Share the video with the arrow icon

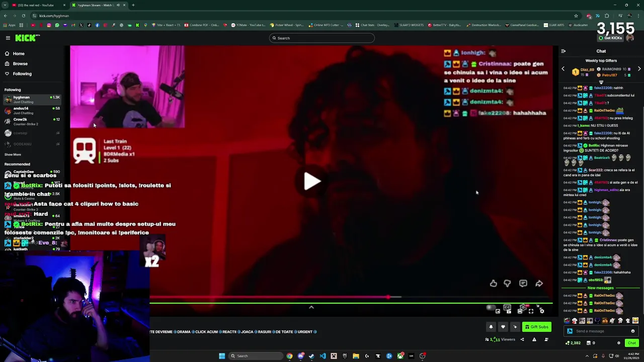tap(539, 284)
